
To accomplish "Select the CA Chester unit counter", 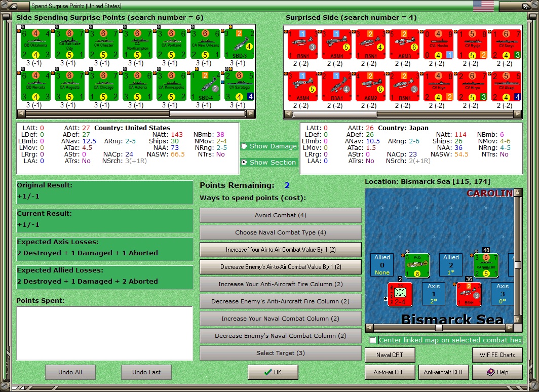I will [x=104, y=44].
